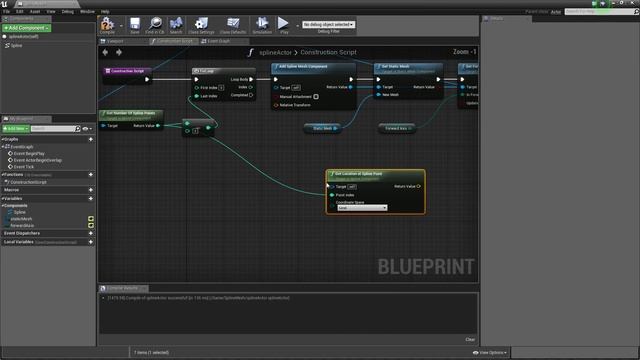Toggle visibility of forwardAxis variable
Screen dimensions: 640x360
pyautogui.click(x=91, y=225)
